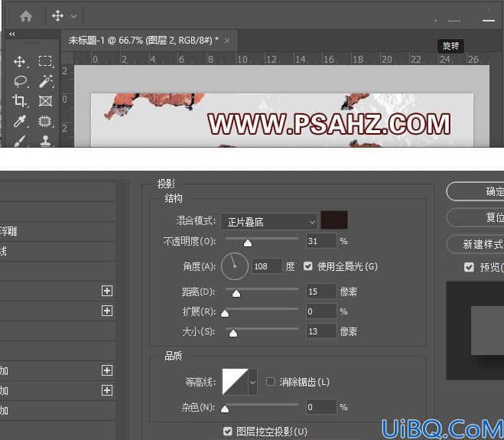
Task: Click the 扩展 spread slider handle
Action: [x=225, y=313]
